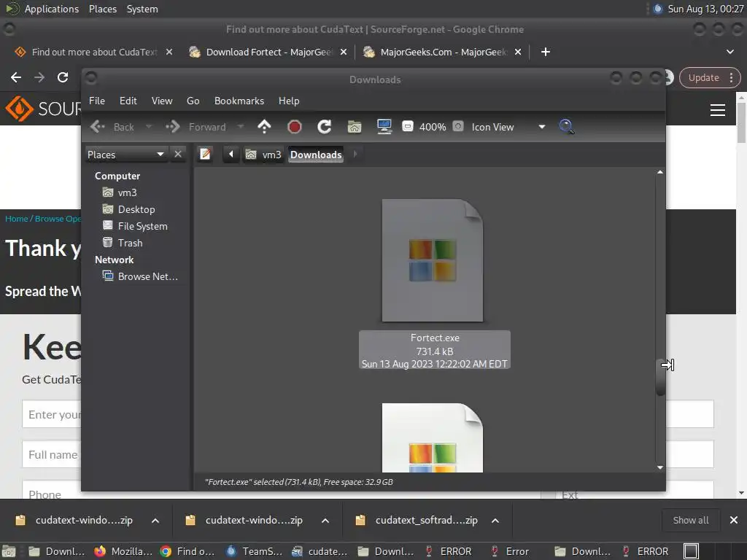The image size is (747, 560).
Task: Click Chrome back arrow
Action: coord(16,77)
